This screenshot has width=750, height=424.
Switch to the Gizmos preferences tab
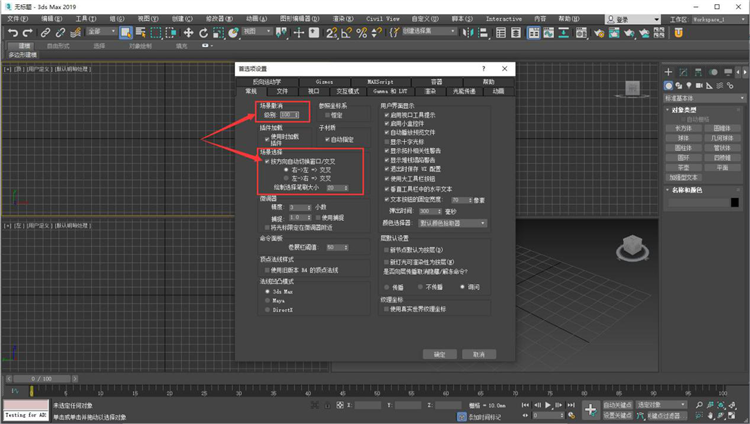coord(324,82)
